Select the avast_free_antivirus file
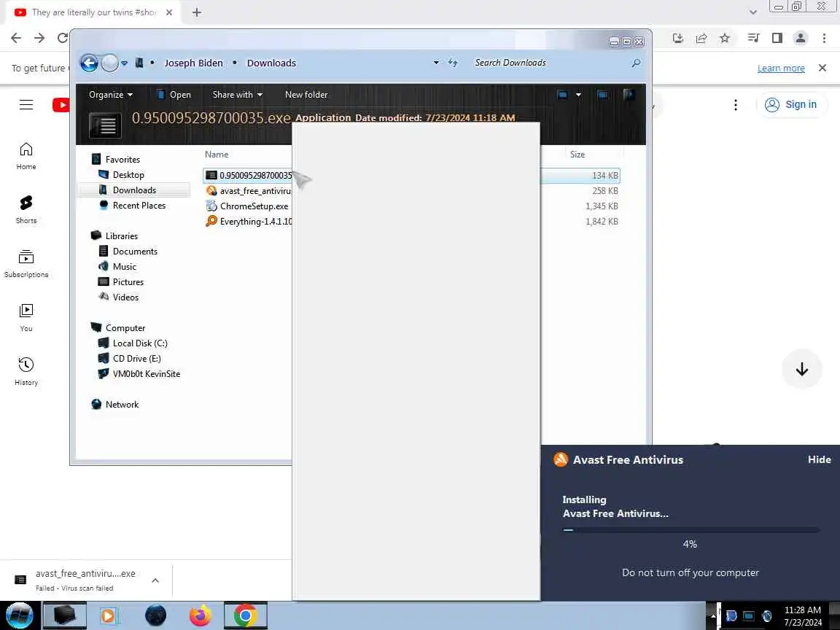The image size is (840, 630). (x=249, y=191)
